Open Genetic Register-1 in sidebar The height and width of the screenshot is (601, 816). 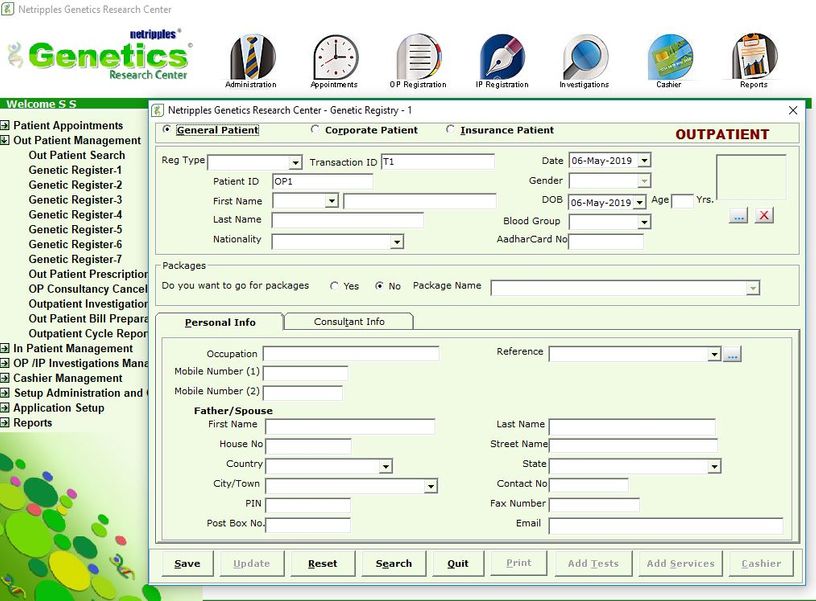pyautogui.click(x=75, y=170)
